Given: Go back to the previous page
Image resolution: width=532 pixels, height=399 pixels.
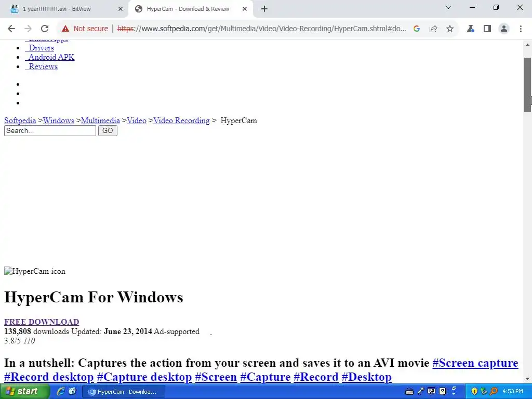Looking at the screenshot, I should [11, 29].
